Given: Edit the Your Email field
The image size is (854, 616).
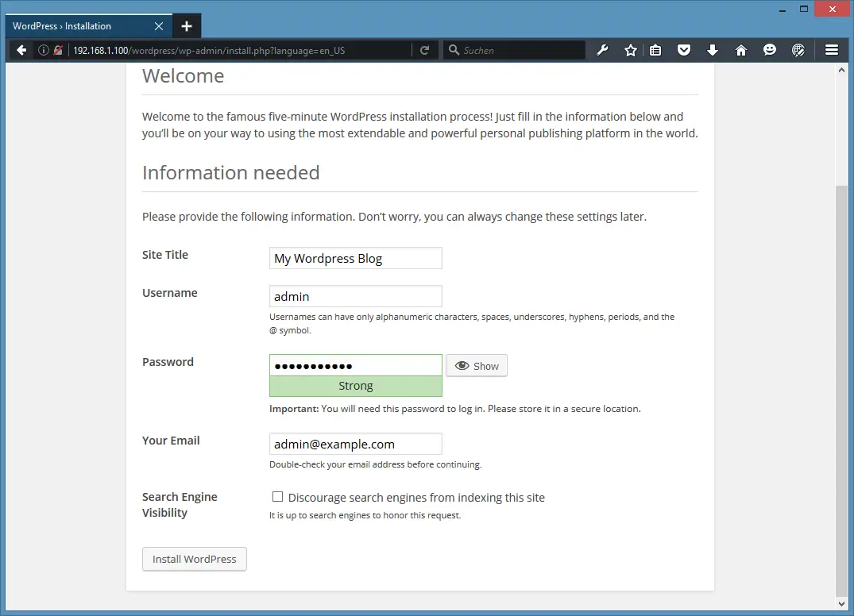Looking at the screenshot, I should click(356, 444).
